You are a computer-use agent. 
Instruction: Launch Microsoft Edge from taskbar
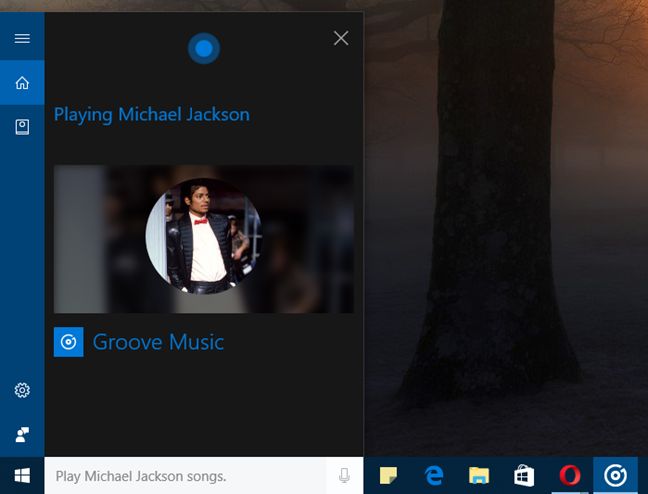click(434, 475)
